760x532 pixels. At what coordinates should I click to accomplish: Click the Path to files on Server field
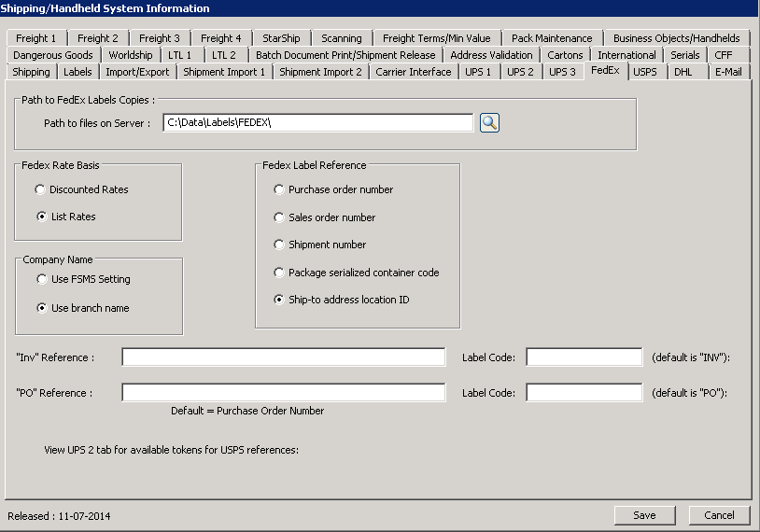[x=317, y=123]
